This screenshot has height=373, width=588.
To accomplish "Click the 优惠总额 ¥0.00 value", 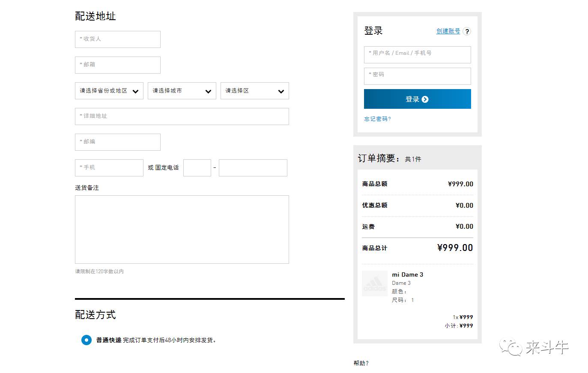I will (464, 206).
